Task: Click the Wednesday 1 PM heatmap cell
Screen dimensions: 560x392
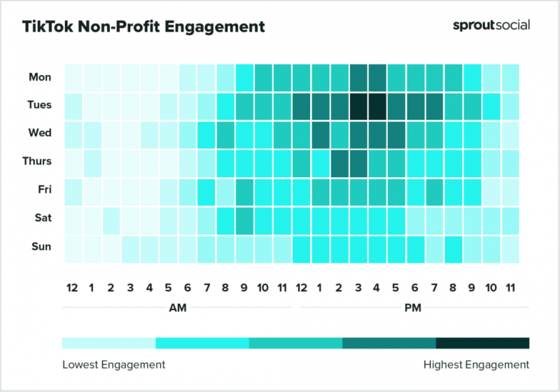Action: click(321, 135)
